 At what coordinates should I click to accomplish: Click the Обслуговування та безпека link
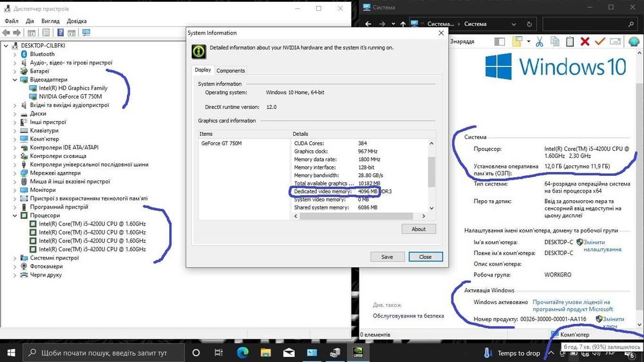pos(408,316)
